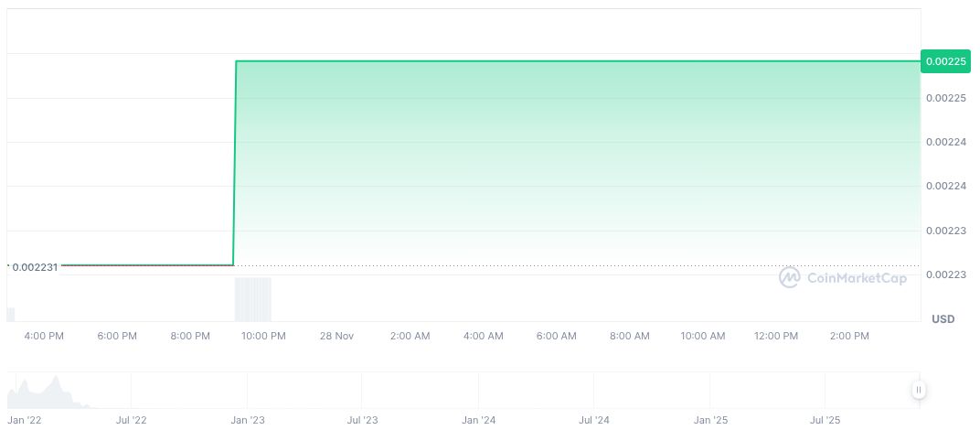Image resolution: width=980 pixels, height=430 pixels.
Task: Click the 4:00 PM time axis label
Action: pos(44,336)
